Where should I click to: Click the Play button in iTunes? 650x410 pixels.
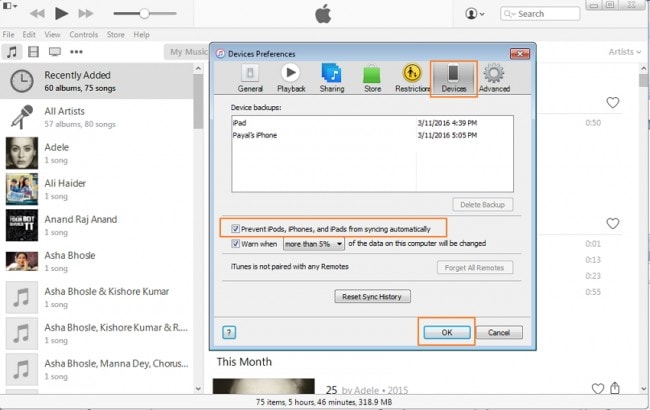point(61,14)
